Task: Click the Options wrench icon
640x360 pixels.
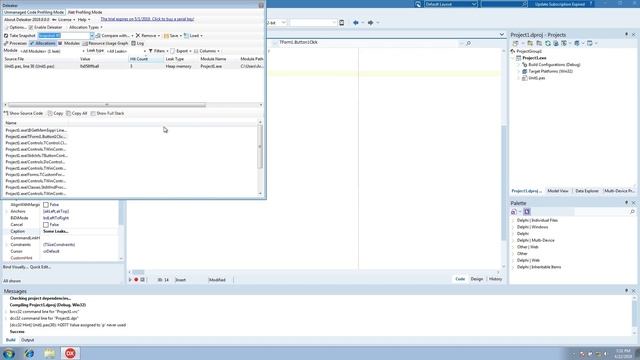Action: [6, 27]
